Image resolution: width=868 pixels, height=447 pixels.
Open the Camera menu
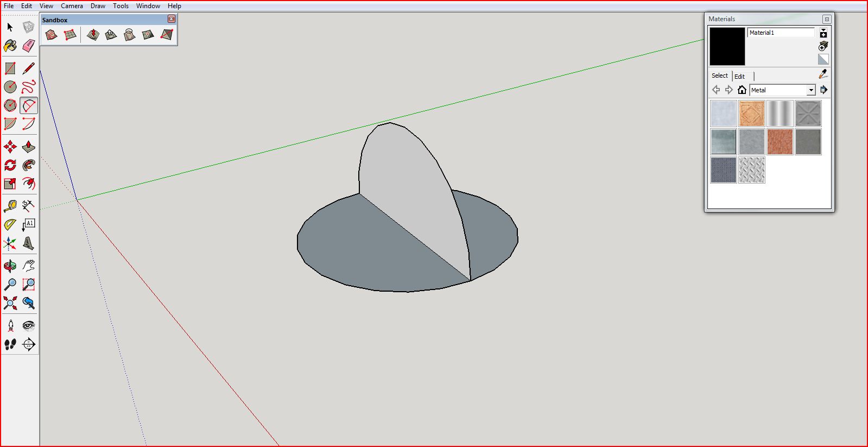pos(72,6)
